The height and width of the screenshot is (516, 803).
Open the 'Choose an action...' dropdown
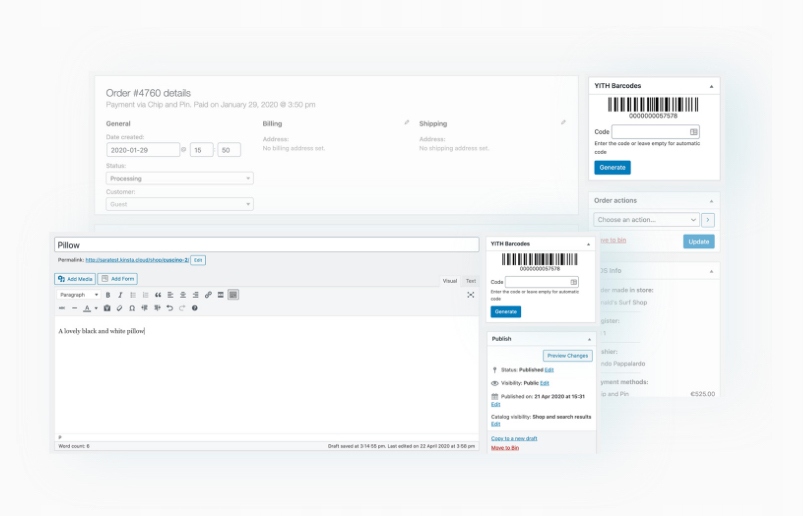(645, 220)
